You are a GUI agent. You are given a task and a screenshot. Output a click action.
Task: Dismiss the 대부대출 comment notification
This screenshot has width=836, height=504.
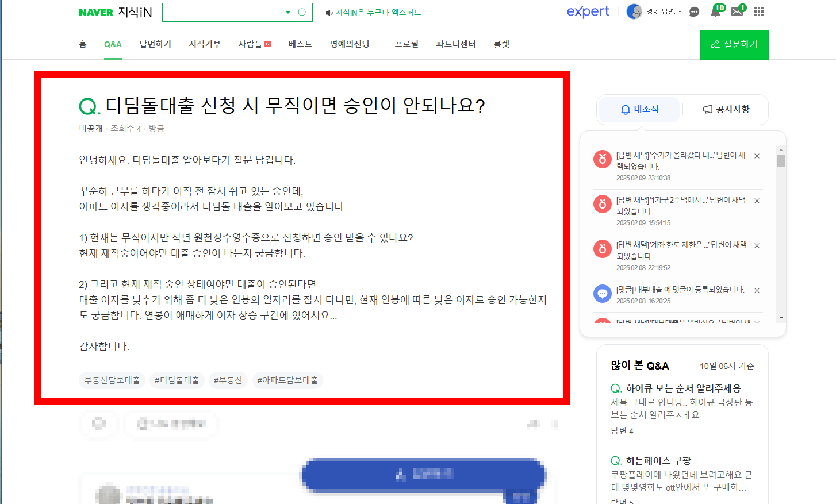(x=757, y=291)
